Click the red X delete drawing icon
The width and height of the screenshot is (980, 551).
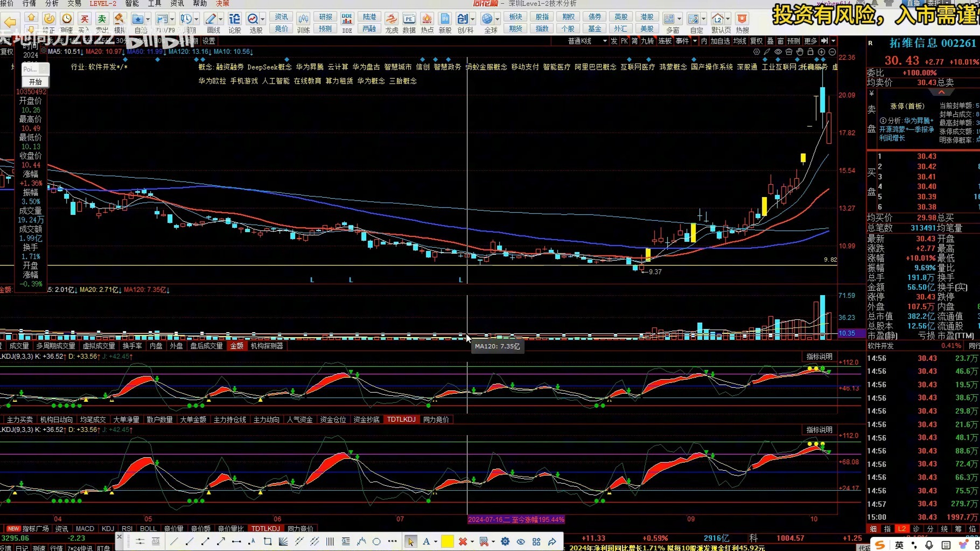(x=463, y=541)
